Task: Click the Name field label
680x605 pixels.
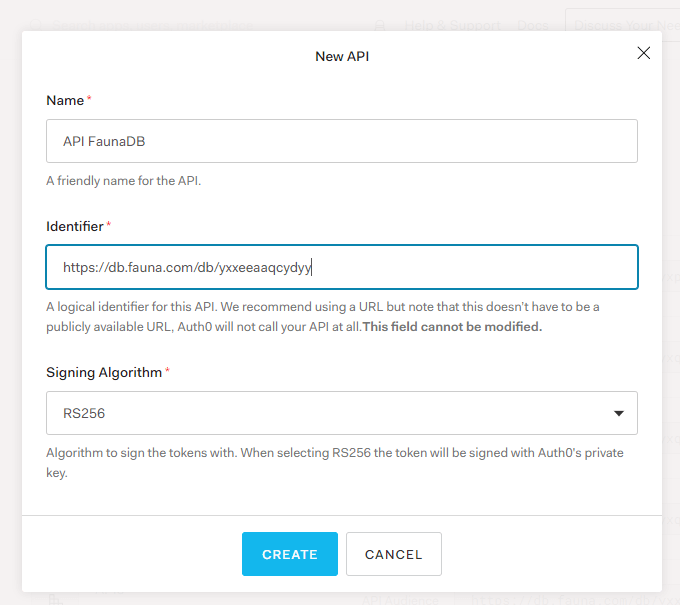Action: pyautogui.click(x=65, y=100)
